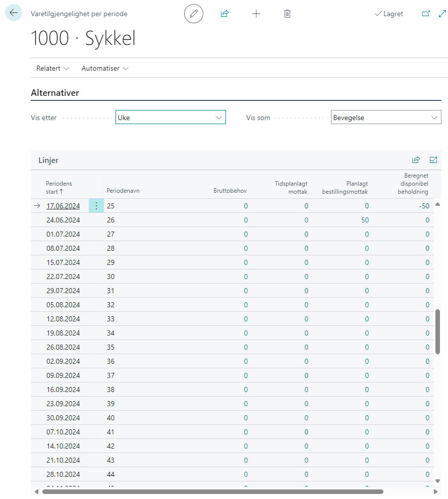Expand the Relatert menu
The image size is (448, 499).
(x=52, y=68)
